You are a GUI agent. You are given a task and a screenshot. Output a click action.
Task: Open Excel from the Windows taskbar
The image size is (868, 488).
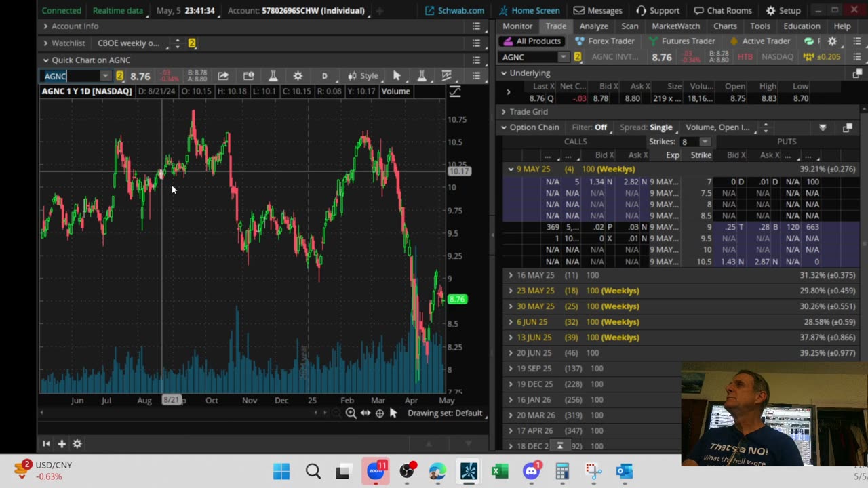[500, 471]
